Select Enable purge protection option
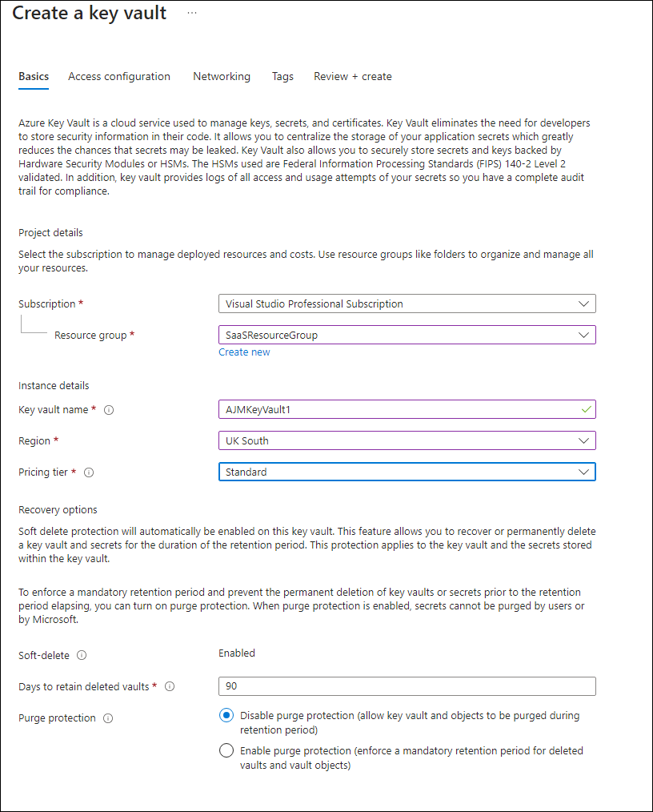This screenshot has width=653, height=812. pos(226,751)
